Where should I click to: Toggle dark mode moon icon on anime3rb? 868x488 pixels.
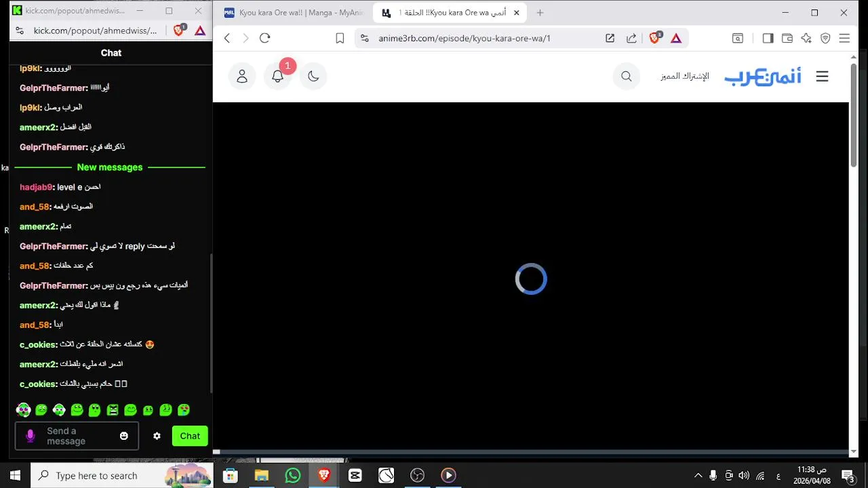tap(313, 77)
